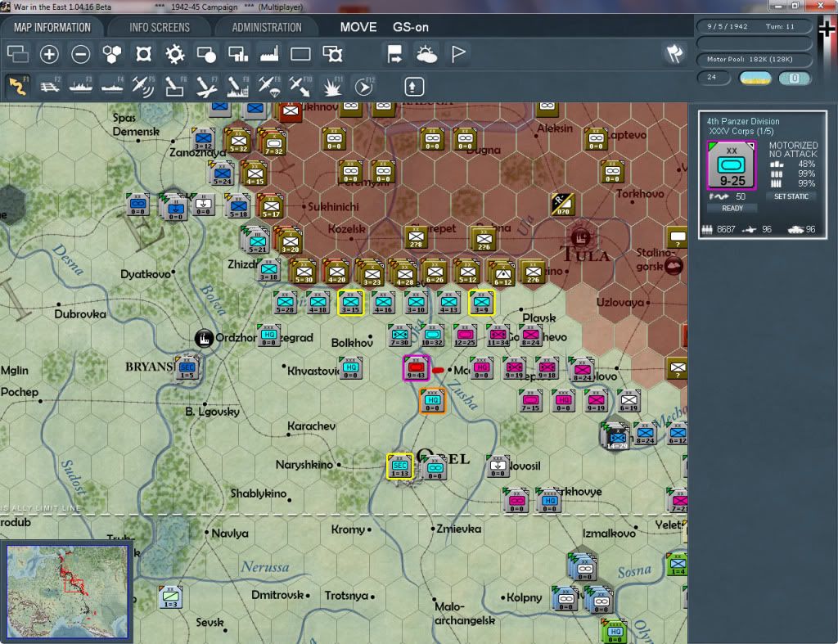Click the minimap in the bottom-left corner
The height and width of the screenshot is (644, 838).
click(67, 591)
